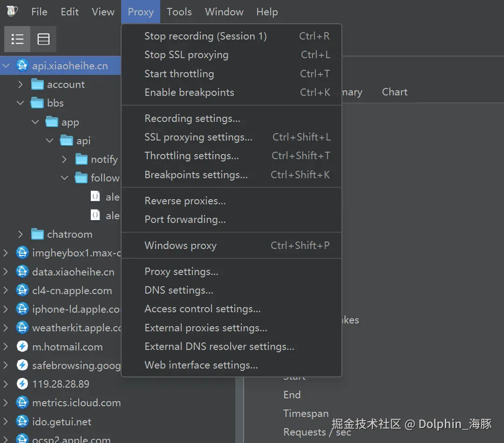Open Recording settings...
504x443 pixels.
(x=232, y=119)
